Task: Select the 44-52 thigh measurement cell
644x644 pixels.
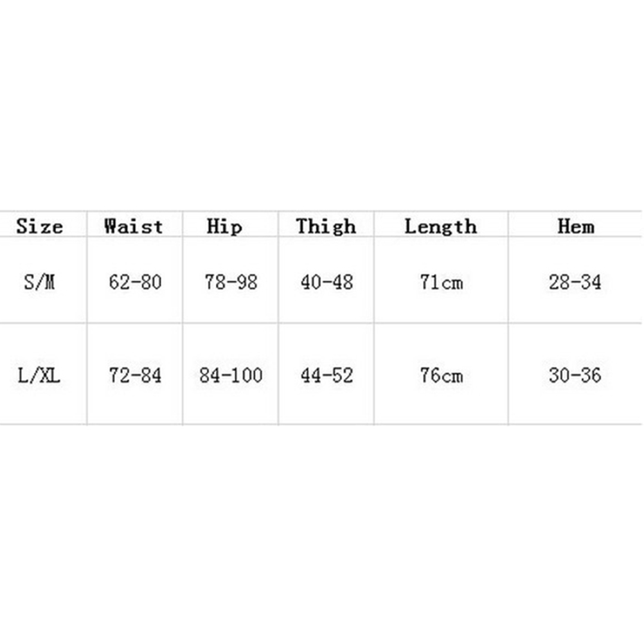Action: pos(326,375)
